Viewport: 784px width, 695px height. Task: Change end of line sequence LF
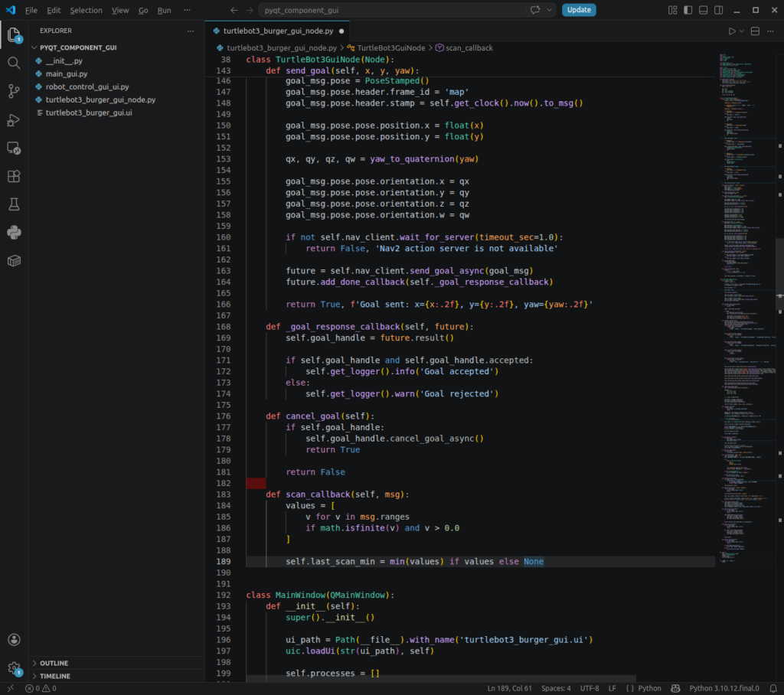click(612, 689)
